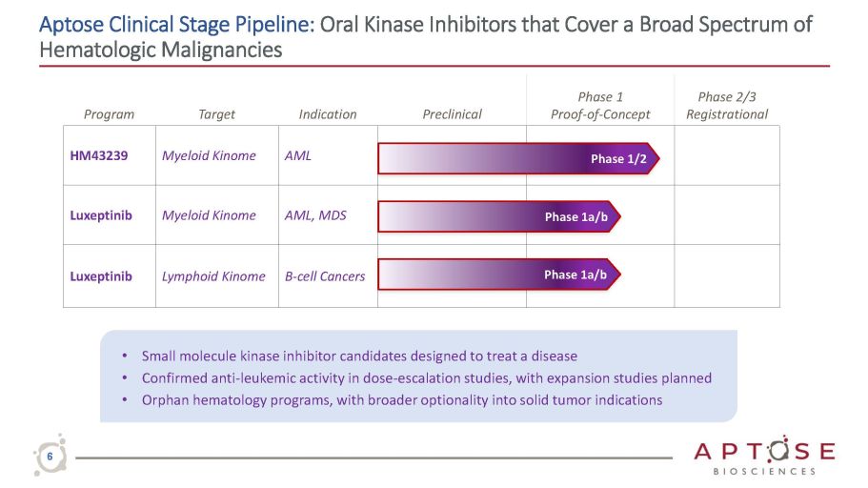Click the orphan hematology programs bullet
Image resolution: width=868 pixels, height=488 pixels.
tap(401, 400)
